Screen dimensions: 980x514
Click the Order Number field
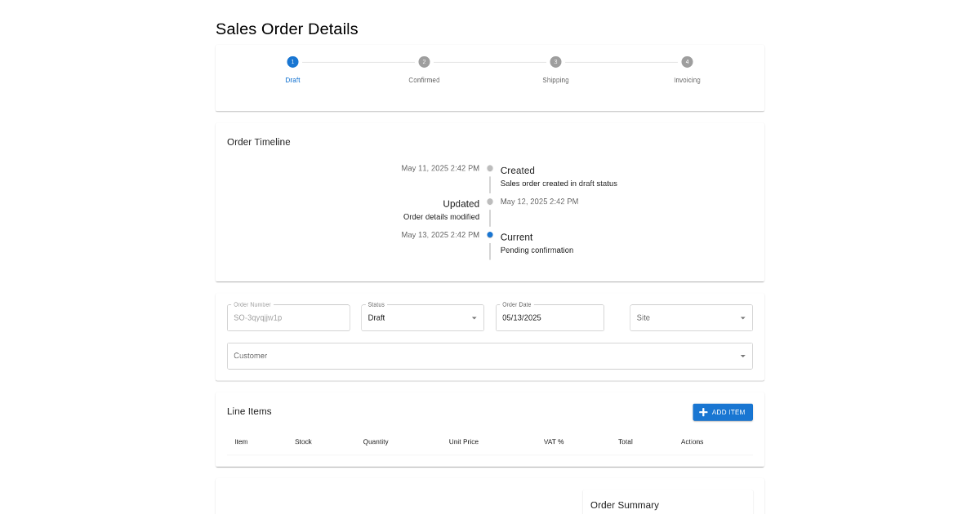click(x=288, y=317)
